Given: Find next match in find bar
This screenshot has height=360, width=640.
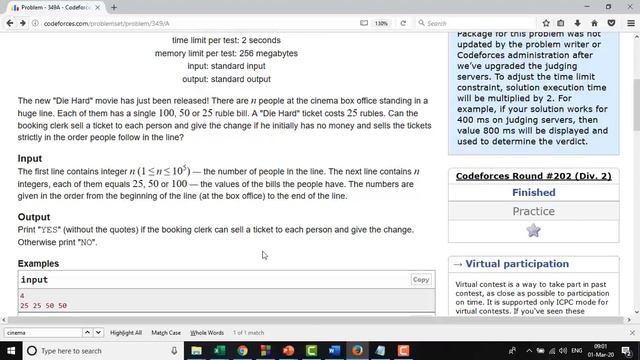Looking at the screenshot, I should tap(98, 333).
